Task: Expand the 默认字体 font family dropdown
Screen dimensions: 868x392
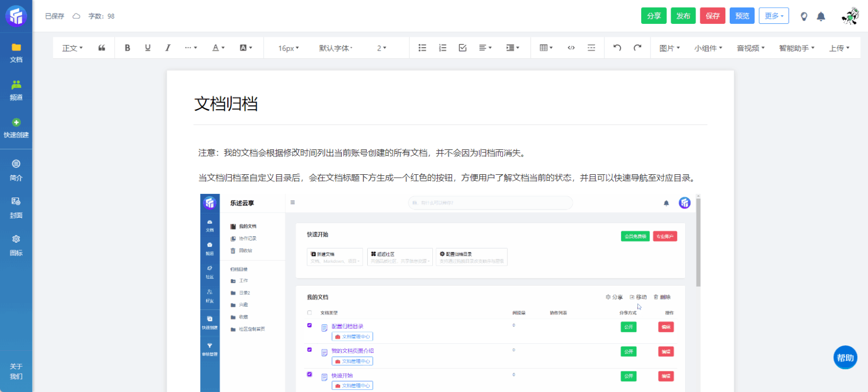Action: click(x=336, y=48)
